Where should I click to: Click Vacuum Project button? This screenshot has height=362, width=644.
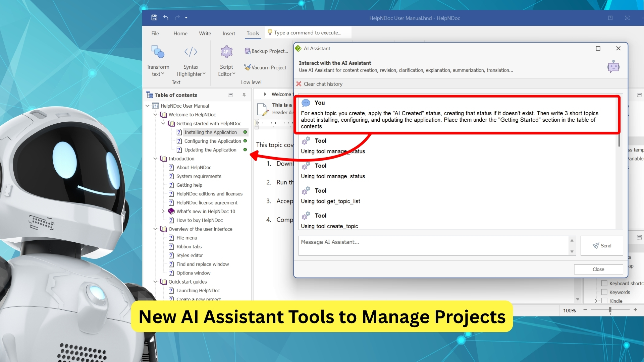coord(265,67)
